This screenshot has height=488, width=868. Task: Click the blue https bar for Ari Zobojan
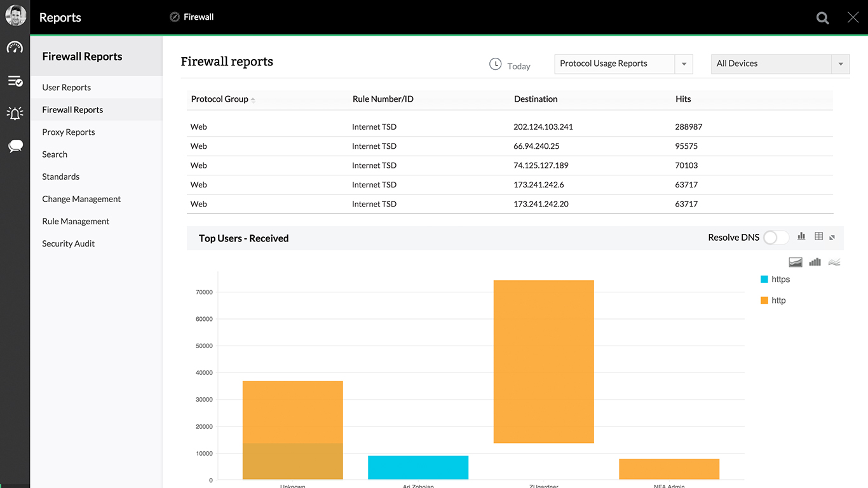tap(418, 468)
